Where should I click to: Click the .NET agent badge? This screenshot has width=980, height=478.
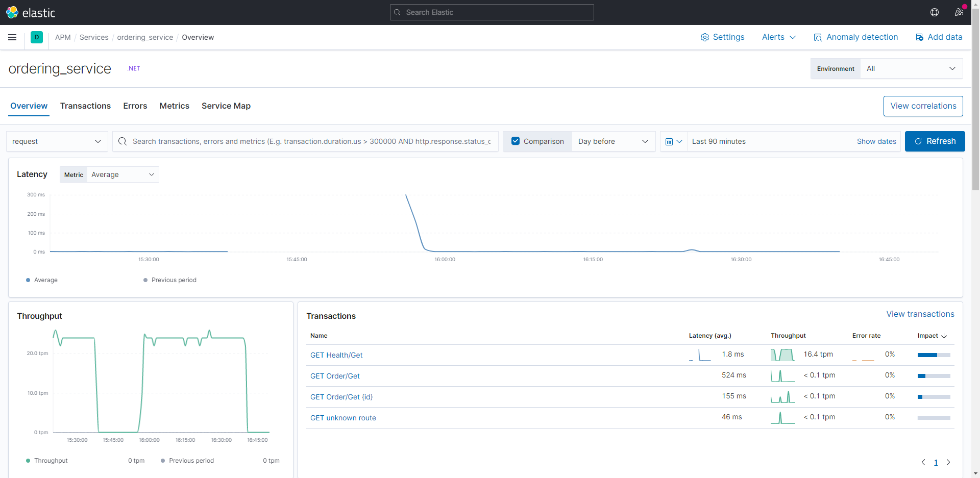(134, 68)
